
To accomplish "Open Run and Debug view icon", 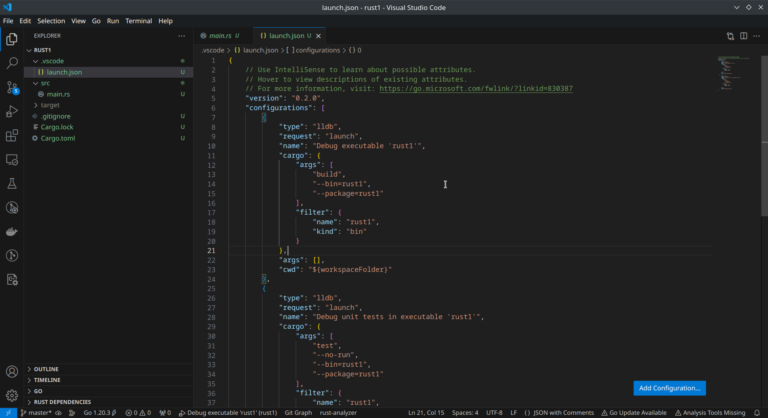I will point(12,111).
